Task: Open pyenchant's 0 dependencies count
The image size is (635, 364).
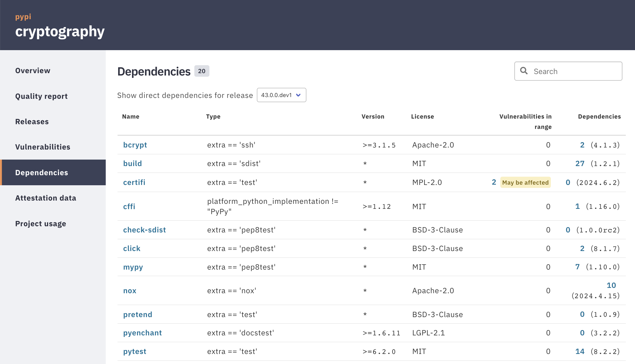Action: pos(582,333)
